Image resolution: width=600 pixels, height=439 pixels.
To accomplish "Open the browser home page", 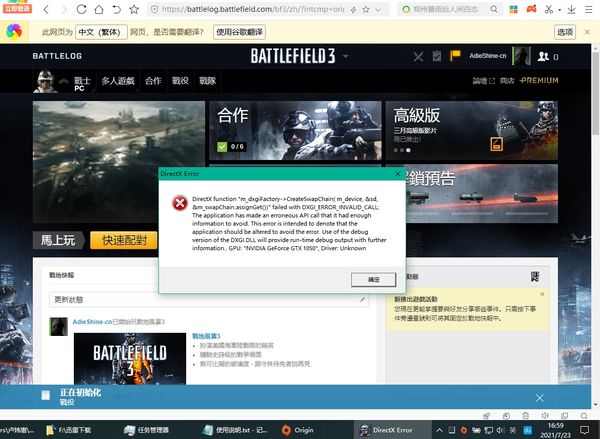I will point(99,9).
